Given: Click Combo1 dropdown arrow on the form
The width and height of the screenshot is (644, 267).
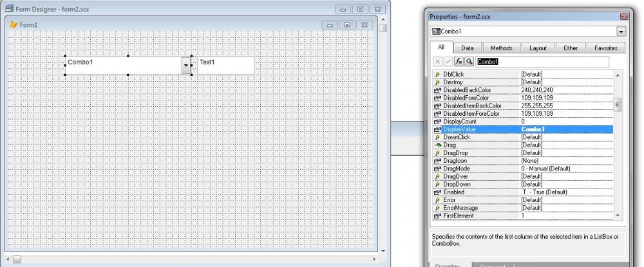Looking at the screenshot, I should pyautogui.click(x=186, y=65).
